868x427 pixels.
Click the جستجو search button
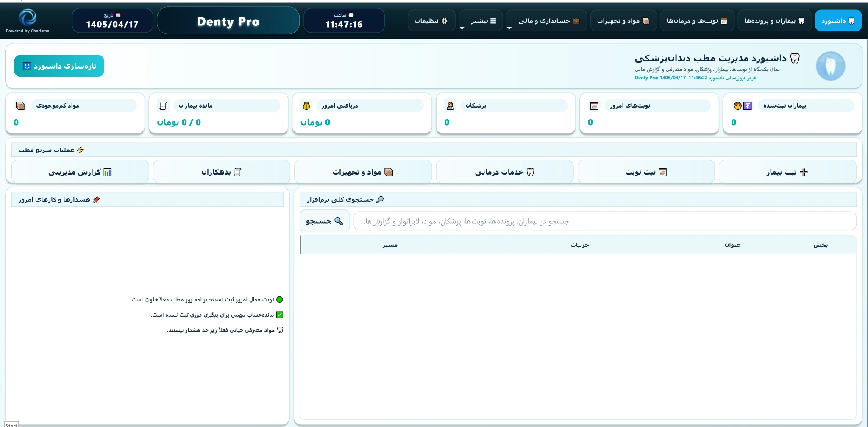click(325, 221)
